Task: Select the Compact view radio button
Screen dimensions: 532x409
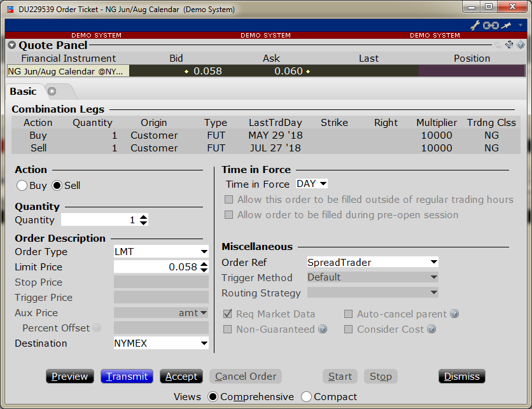Action: pos(306,397)
